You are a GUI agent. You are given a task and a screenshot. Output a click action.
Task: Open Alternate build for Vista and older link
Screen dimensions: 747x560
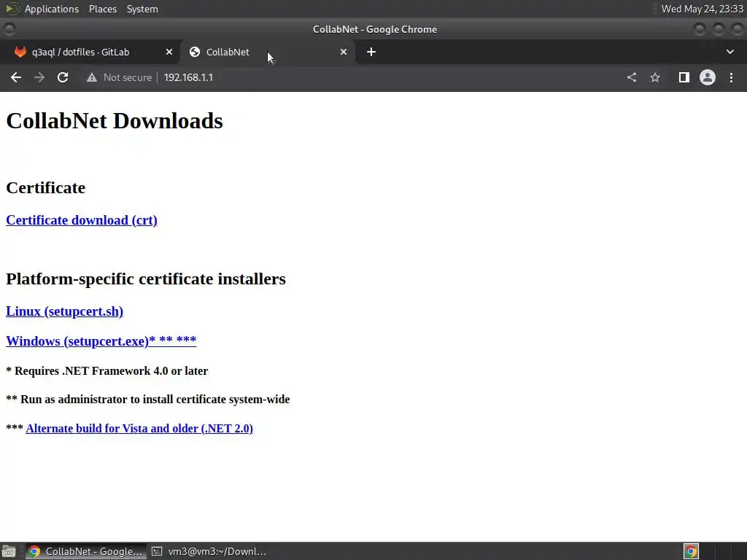tap(139, 429)
